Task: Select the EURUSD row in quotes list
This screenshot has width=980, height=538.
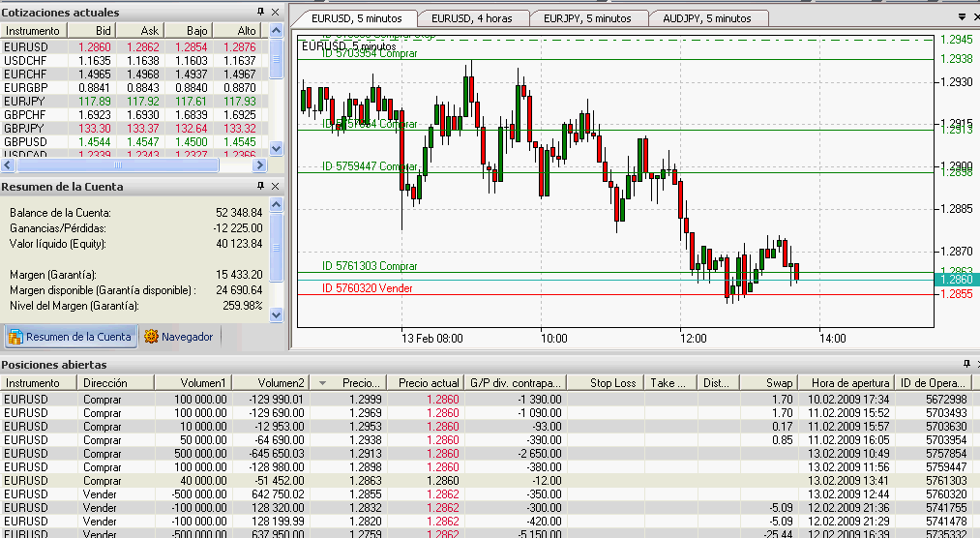Action: tap(134, 46)
